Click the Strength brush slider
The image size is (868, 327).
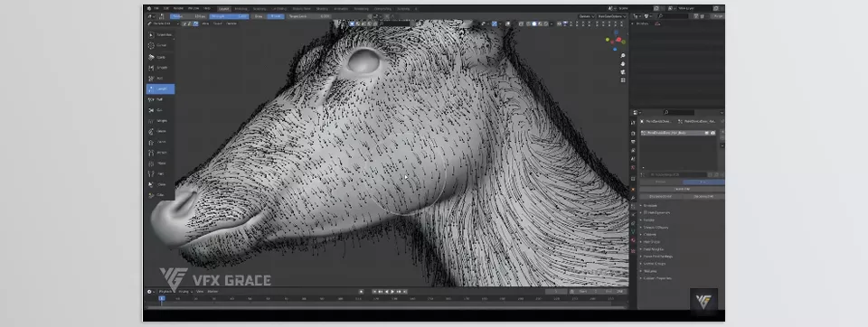(229, 16)
